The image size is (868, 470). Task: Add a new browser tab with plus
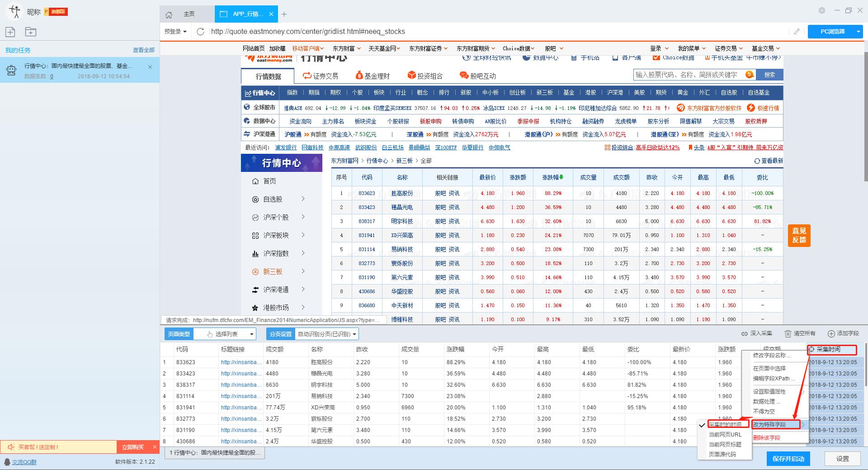pyautogui.click(x=284, y=14)
